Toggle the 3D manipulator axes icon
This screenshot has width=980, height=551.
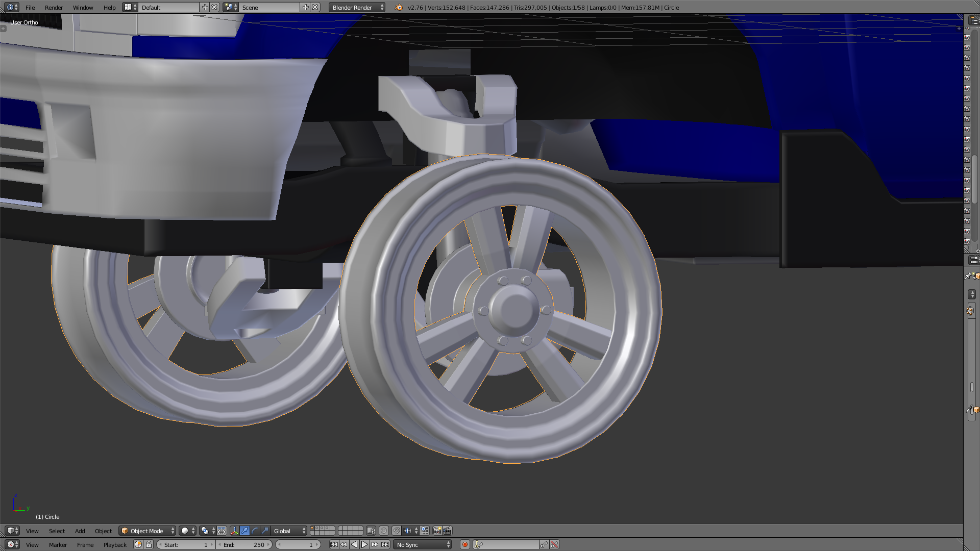coord(234,531)
